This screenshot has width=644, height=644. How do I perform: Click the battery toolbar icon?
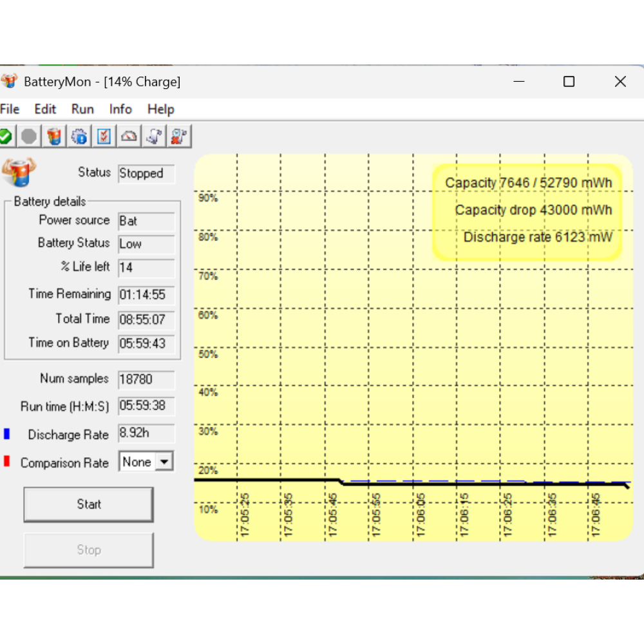coord(55,137)
